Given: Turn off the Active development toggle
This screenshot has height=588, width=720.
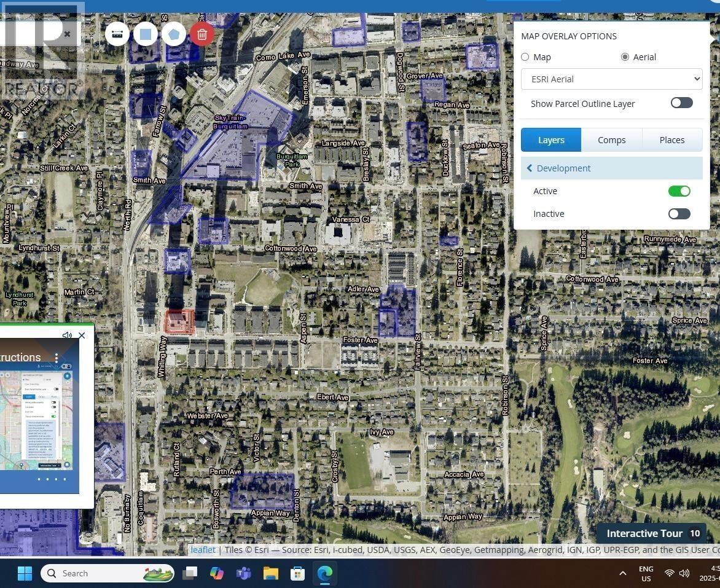Looking at the screenshot, I should click(x=679, y=191).
